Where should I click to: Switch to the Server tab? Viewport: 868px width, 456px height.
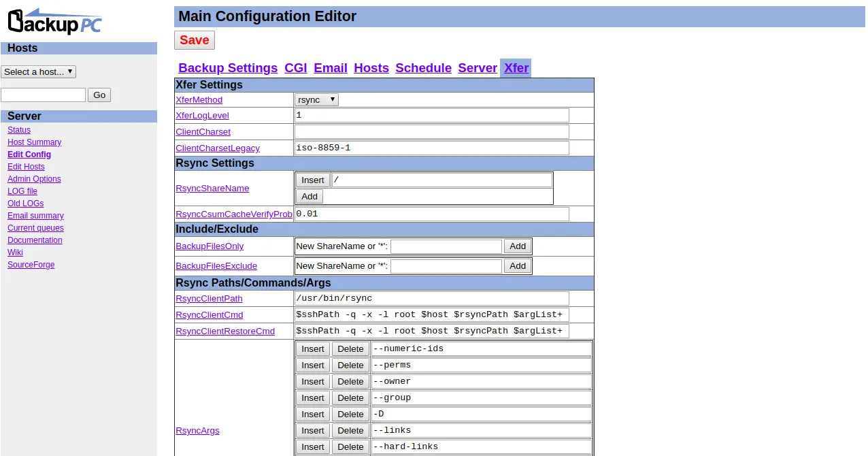click(478, 68)
